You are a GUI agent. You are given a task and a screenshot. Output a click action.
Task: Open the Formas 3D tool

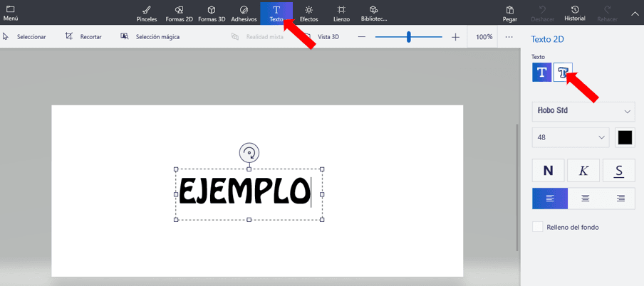pos(212,13)
